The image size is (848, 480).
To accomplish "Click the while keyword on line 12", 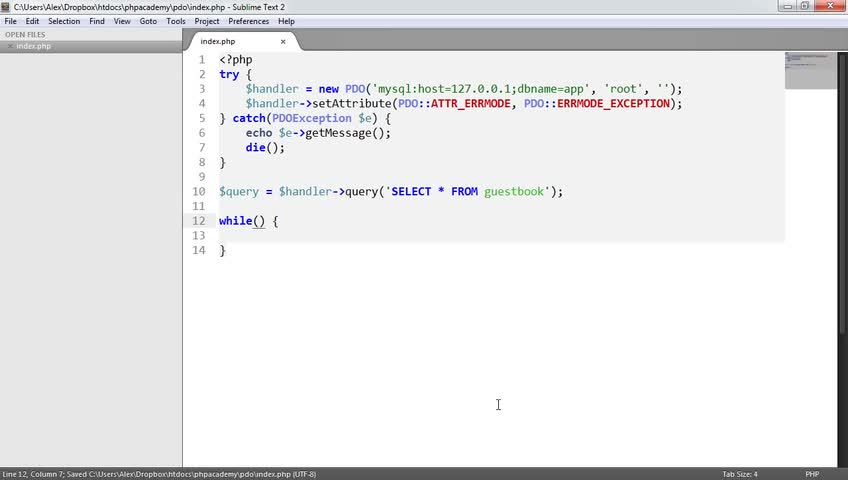I will [x=235, y=221].
